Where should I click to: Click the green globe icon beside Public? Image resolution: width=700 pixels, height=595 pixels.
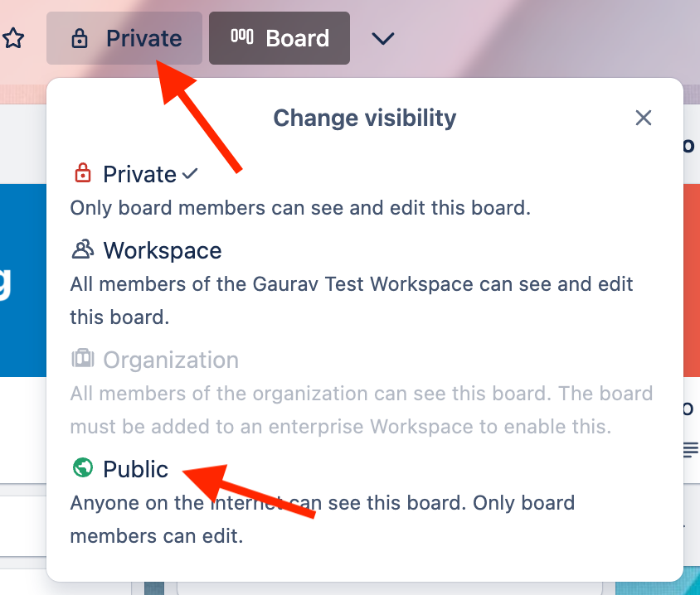click(x=83, y=468)
